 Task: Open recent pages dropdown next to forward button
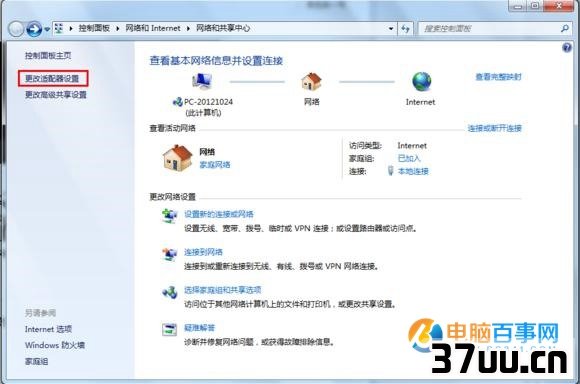pos(47,29)
